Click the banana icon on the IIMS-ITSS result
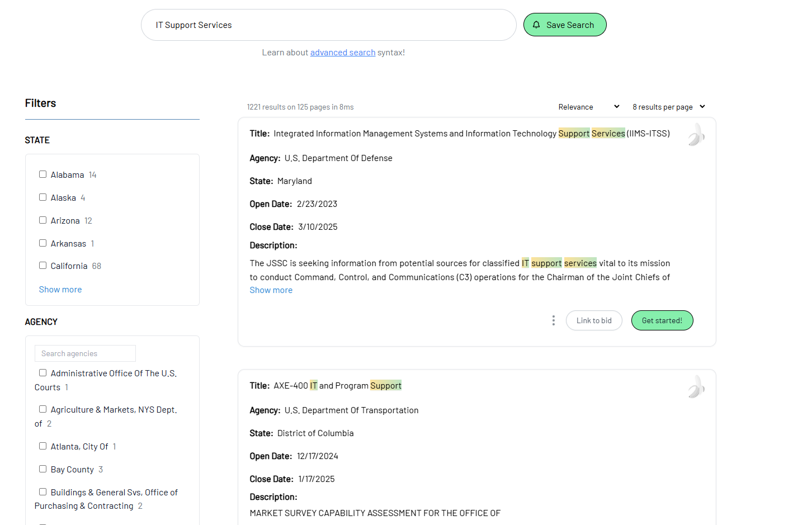The image size is (812, 525). pyautogui.click(x=696, y=135)
